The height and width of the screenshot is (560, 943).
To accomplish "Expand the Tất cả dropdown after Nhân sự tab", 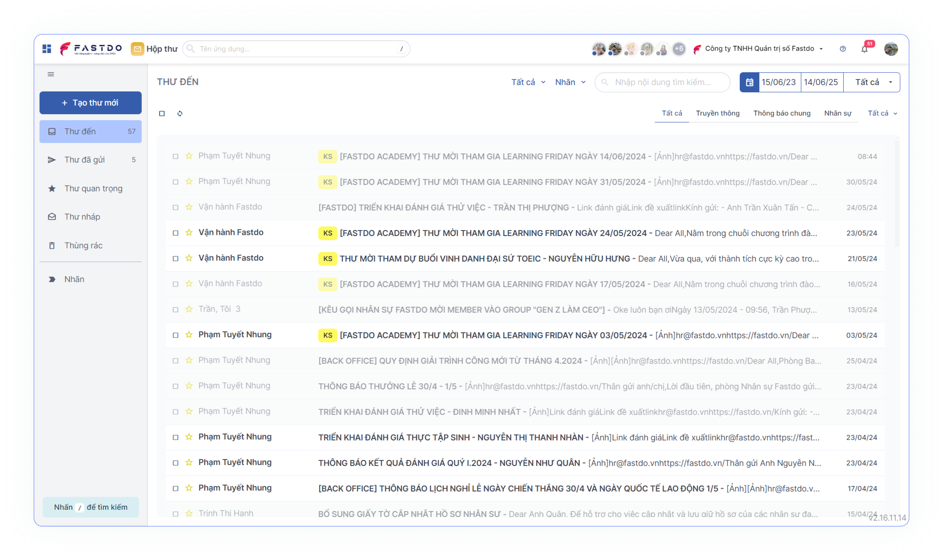I will [x=882, y=113].
